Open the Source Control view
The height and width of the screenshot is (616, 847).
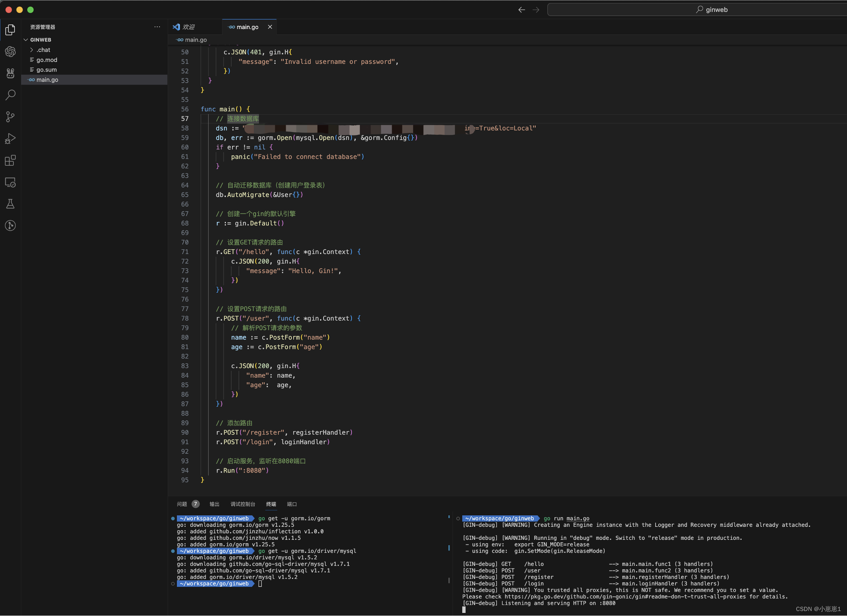point(10,117)
